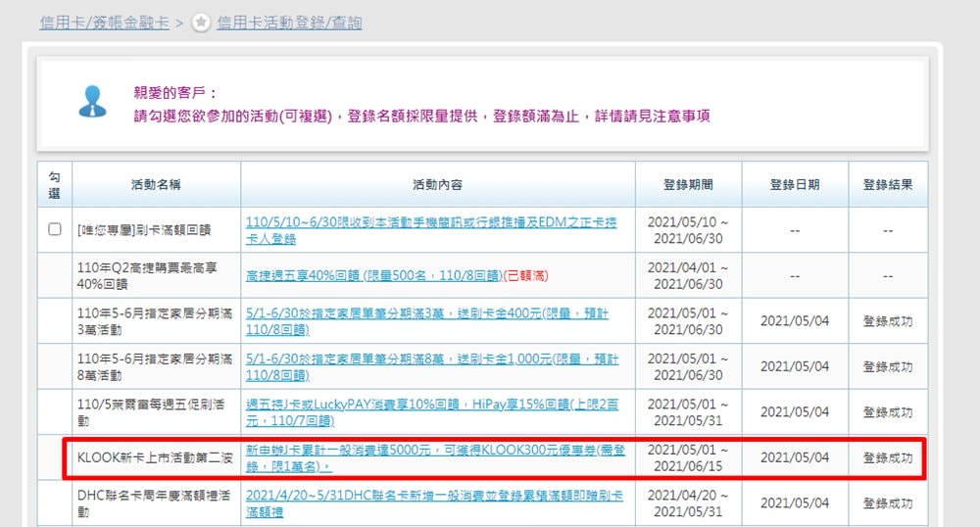Click the 活動名稱 column header

[156, 184]
